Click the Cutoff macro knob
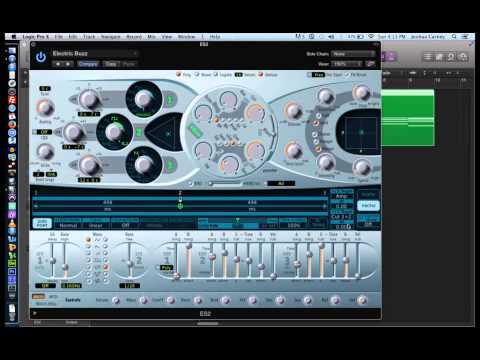Viewport: 480px width, 360px height. tap(171, 300)
